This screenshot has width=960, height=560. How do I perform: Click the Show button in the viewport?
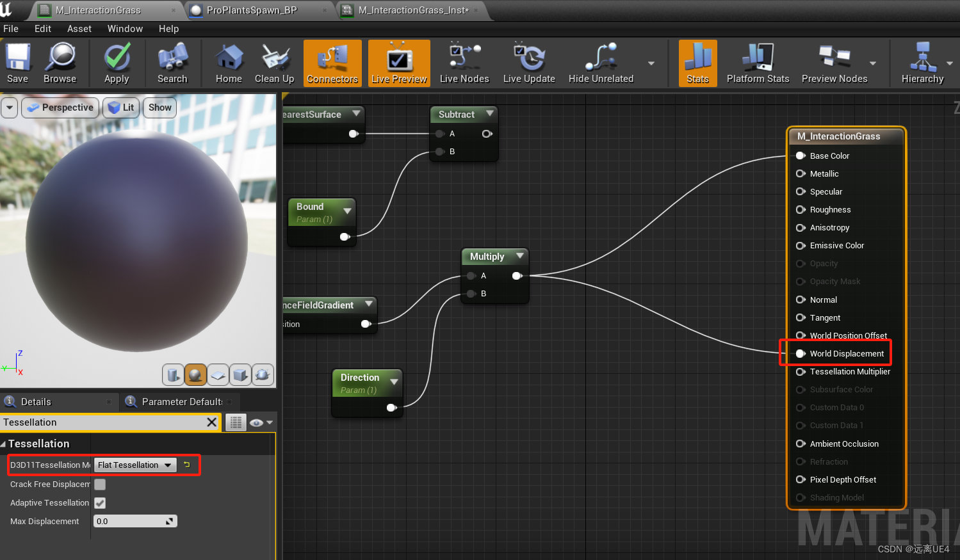(x=159, y=108)
